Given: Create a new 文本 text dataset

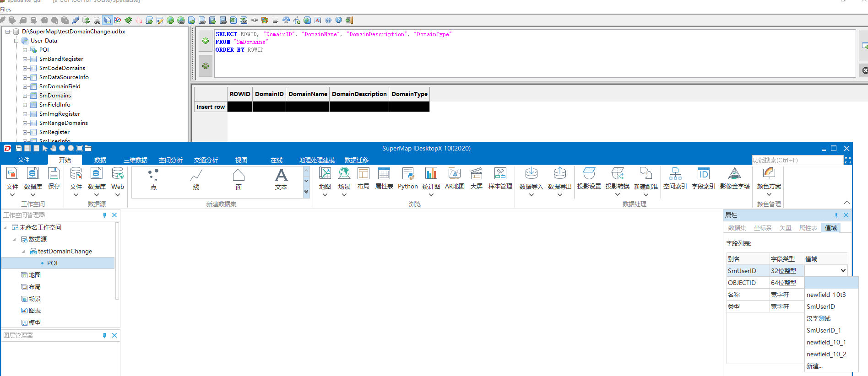Looking at the screenshot, I should (x=281, y=179).
